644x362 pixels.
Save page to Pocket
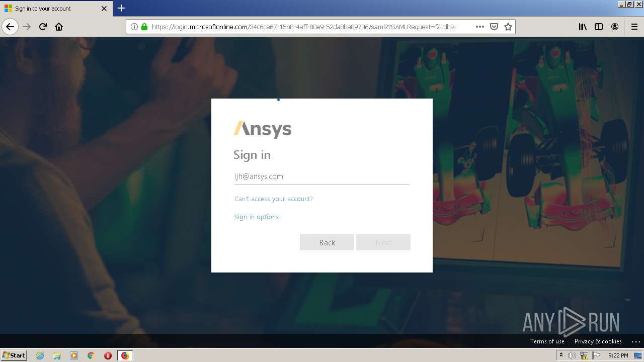[x=494, y=27]
